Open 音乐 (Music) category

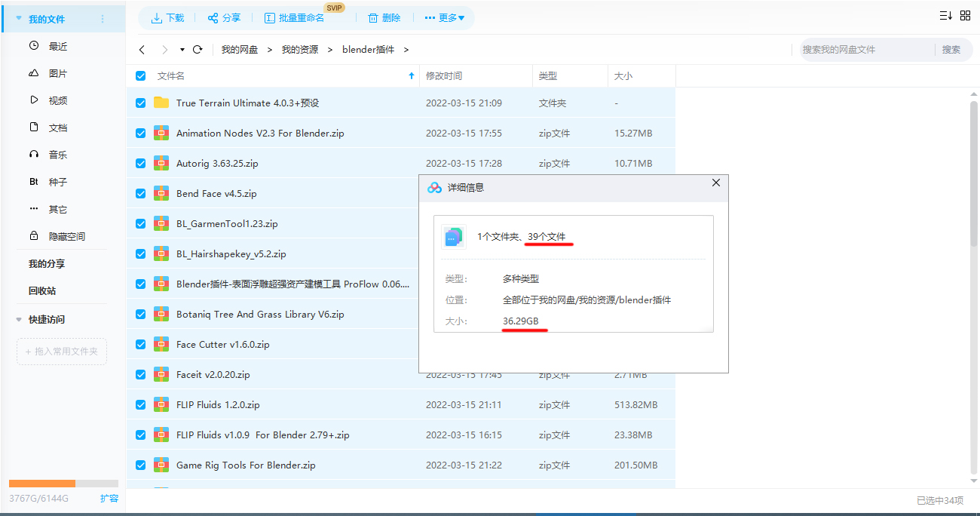click(x=58, y=155)
